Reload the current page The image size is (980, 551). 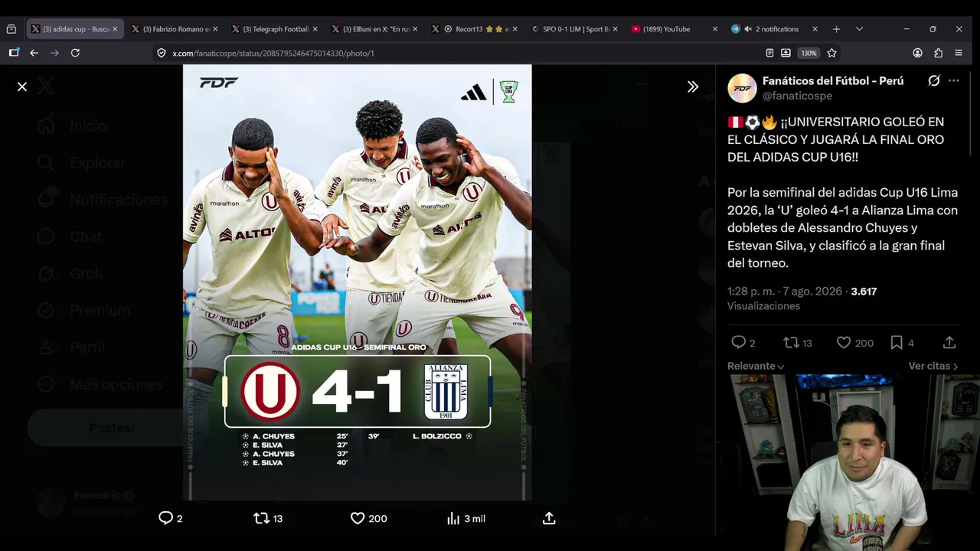[75, 53]
